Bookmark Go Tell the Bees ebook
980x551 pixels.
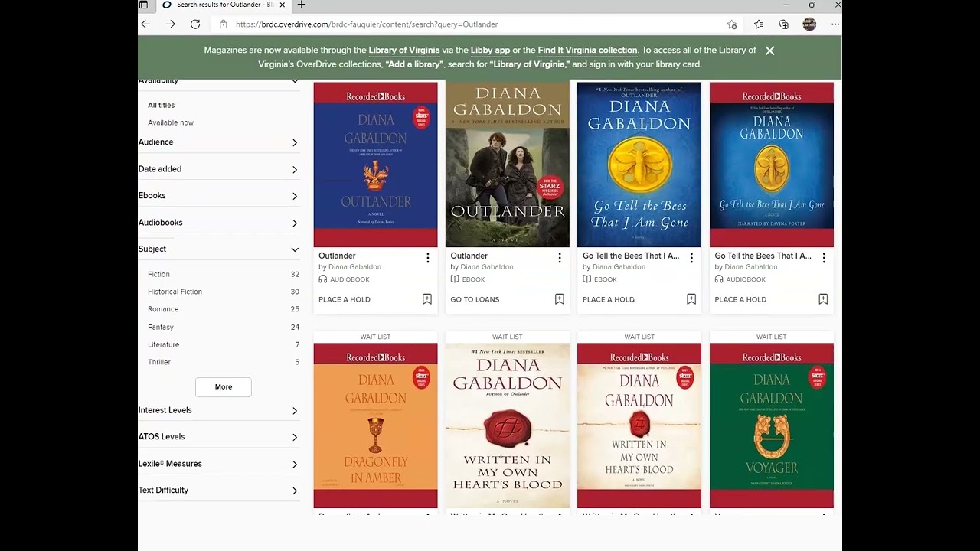(691, 299)
